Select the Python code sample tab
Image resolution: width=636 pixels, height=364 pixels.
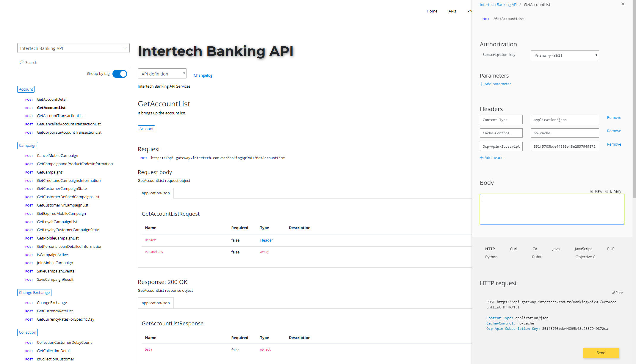(x=491, y=257)
